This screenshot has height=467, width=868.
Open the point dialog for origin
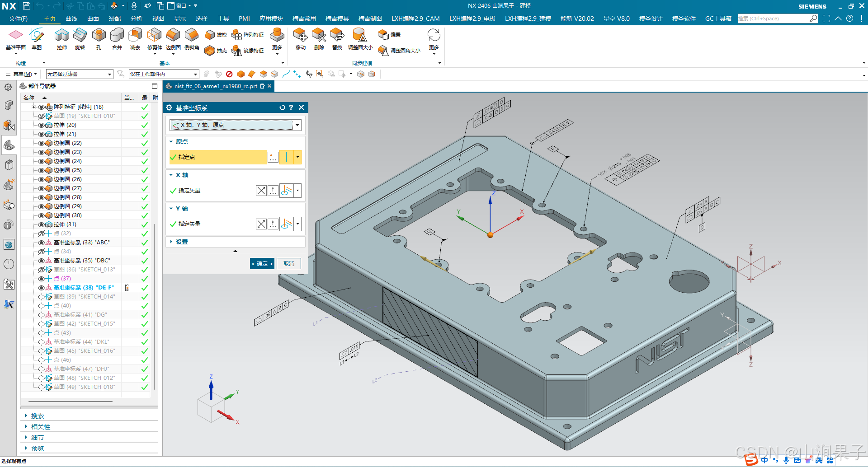click(x=273, y=157)
